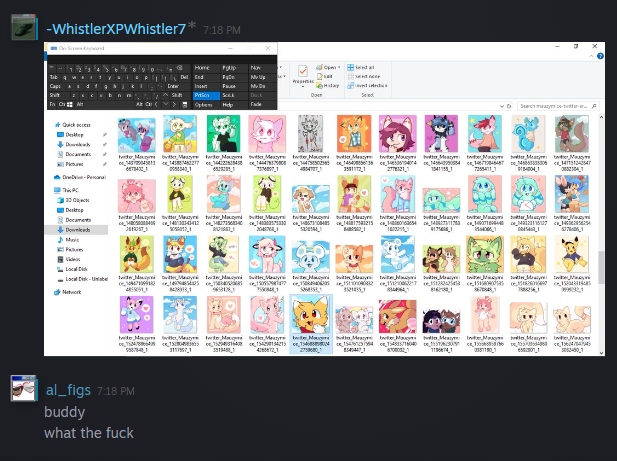Click the Select all icon
Screen dimensions: 617x461
pyautogui.click(x=351, y=67)
